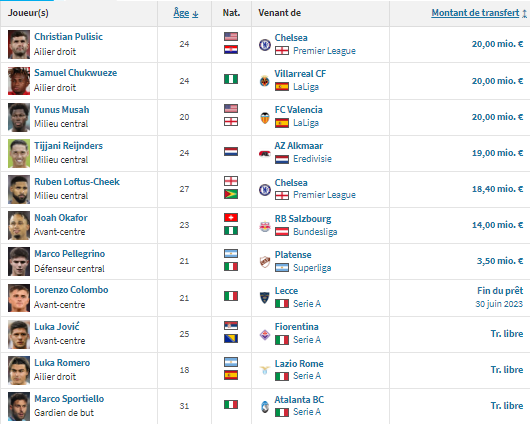This screenshot has height=424, width=530.
Task: Open Ruben Loftus-Cheek 18,40 mio. € fee
Action: [497, 189]
